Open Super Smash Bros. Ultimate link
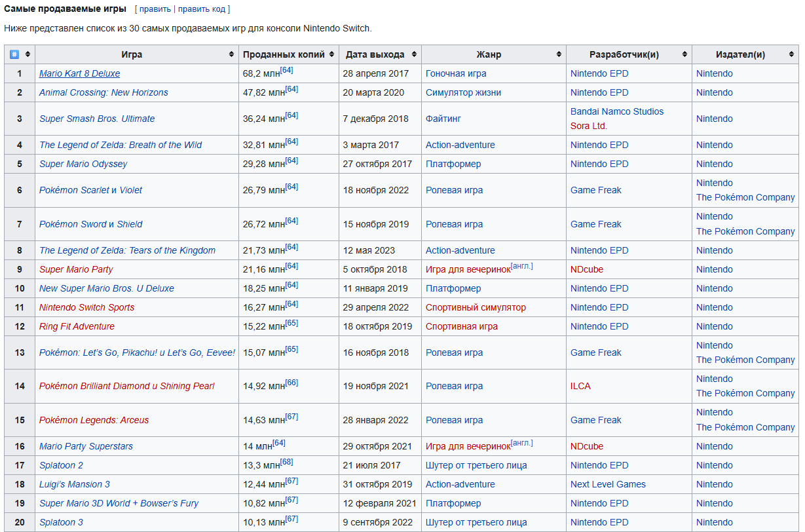 [97, 119]
